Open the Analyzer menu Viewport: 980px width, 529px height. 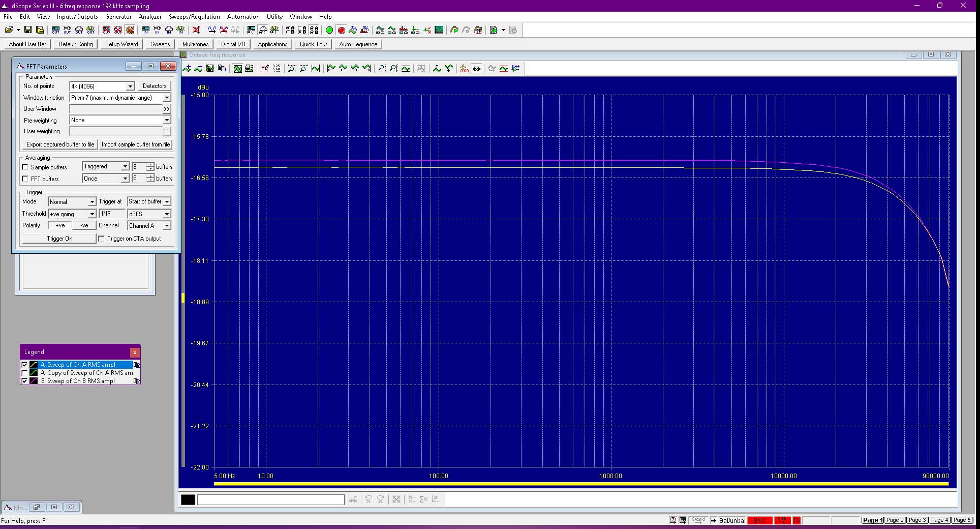(150, 17)
